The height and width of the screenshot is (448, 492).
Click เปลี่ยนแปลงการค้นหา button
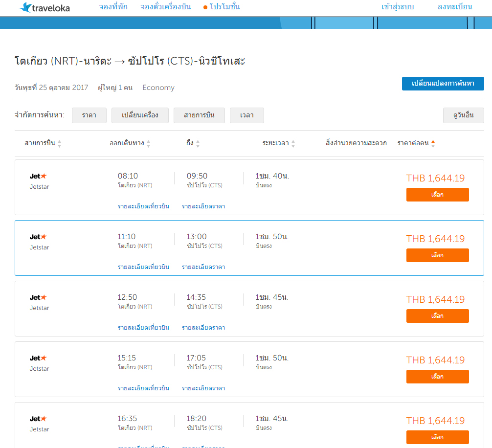pos(443,84)
